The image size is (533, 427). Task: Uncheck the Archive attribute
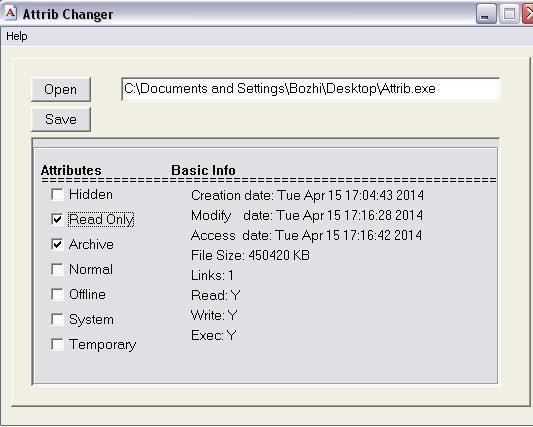tap(57, 244)
